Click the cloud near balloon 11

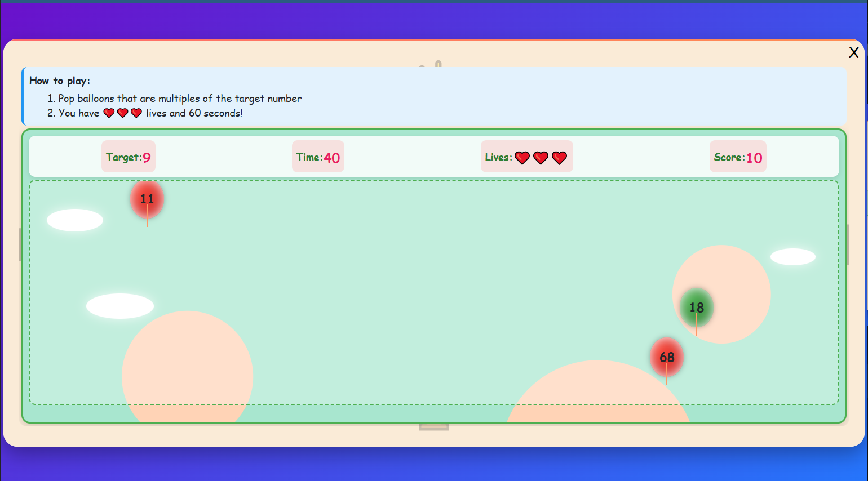(x=74, y=220)
